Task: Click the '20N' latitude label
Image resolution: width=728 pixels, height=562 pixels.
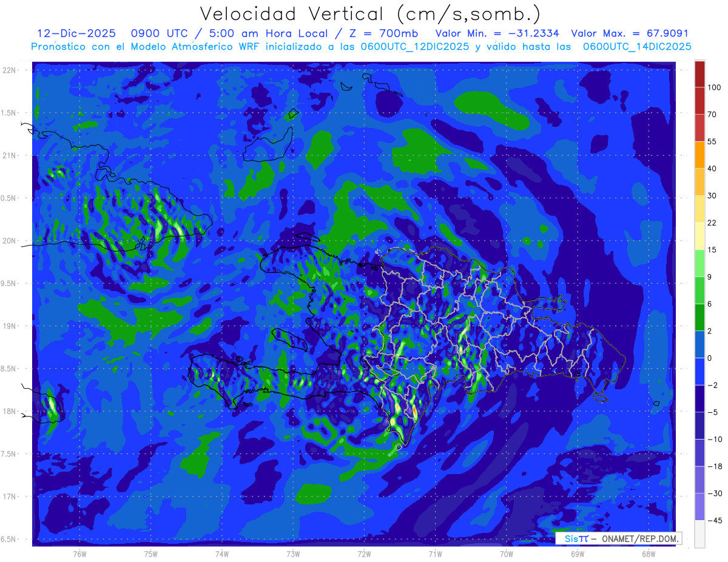Action: click(10, 241)
